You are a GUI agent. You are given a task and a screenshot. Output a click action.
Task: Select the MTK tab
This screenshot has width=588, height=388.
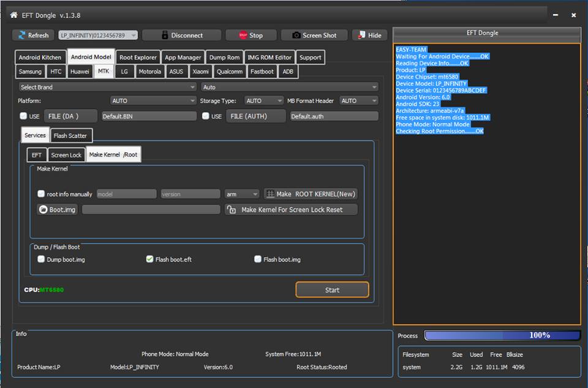click(104, 71)
